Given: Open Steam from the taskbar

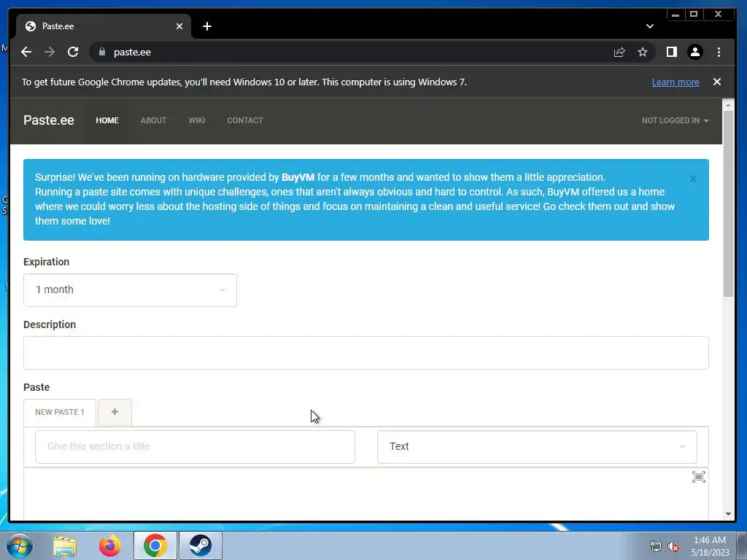Looking at the screenshot, I should (x=201, y=545).
